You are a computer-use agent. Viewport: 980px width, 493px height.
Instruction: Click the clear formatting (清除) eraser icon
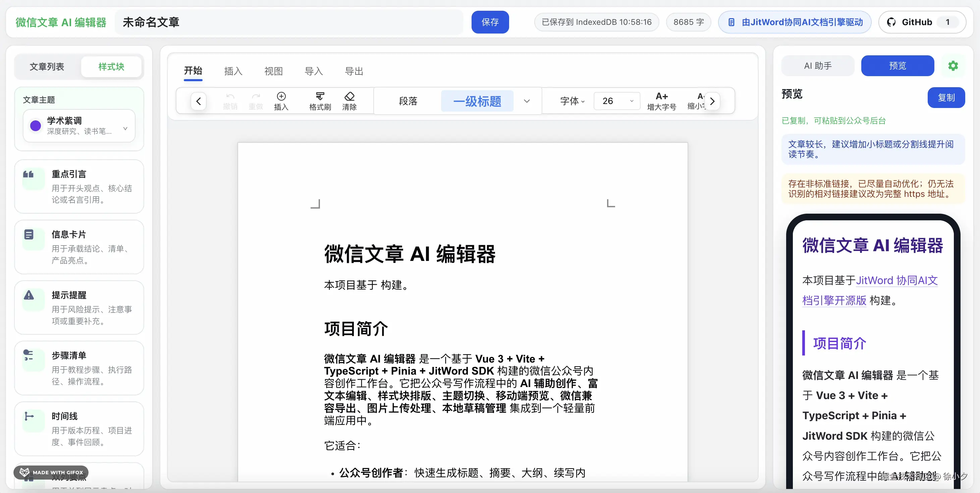click(x=349, y=96)
